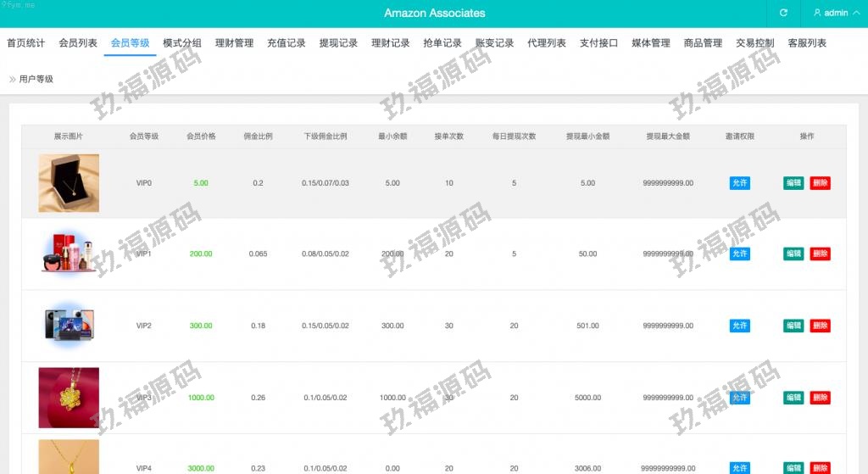The width and height of the screenshot is (868, 474).
Task: Open the 商品管理 tab
Action: tap(703, 43)
